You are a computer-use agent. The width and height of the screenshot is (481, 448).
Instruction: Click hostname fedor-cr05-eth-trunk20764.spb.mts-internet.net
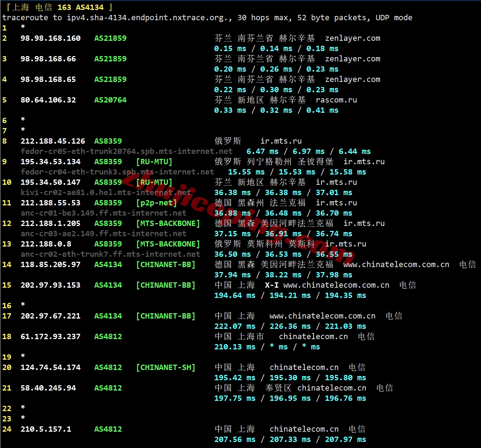coord(127,151)
